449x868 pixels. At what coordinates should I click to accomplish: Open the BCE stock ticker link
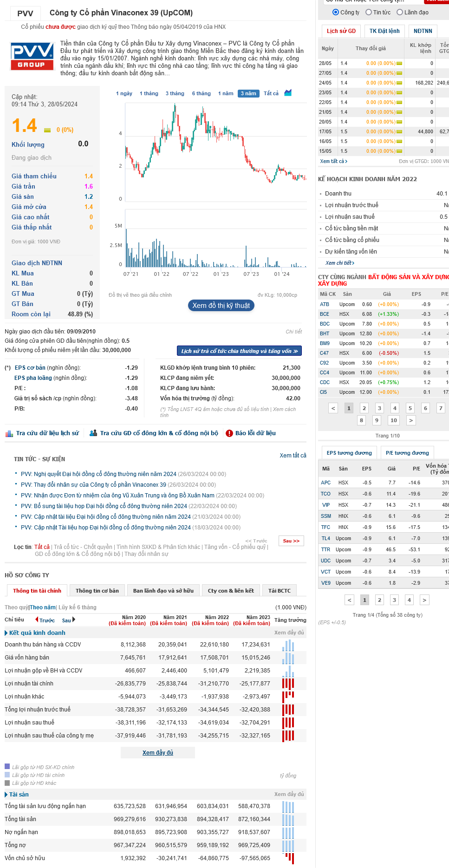click(x=325, y=314)
